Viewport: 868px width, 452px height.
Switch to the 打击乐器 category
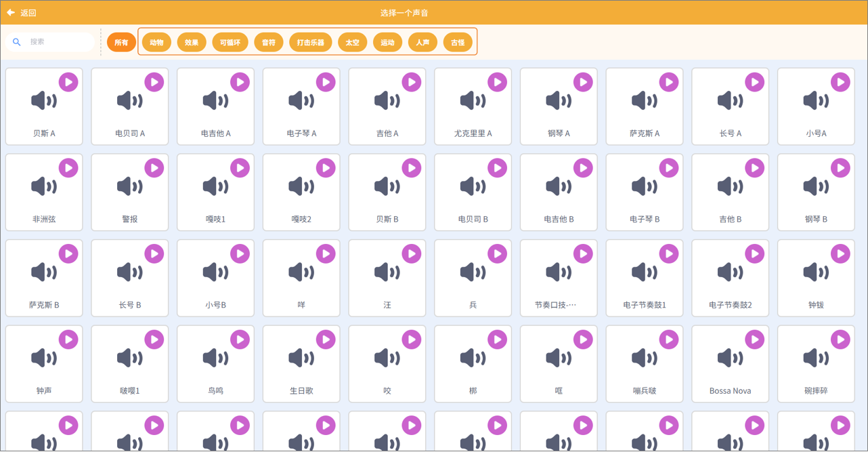point(310,43)
